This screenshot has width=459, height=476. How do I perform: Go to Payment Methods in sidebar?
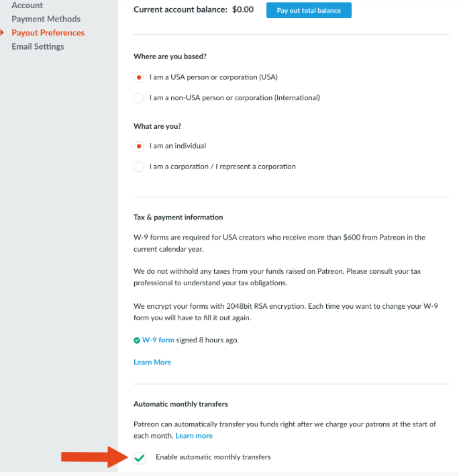pyautogui.click(x=46, y=19)
